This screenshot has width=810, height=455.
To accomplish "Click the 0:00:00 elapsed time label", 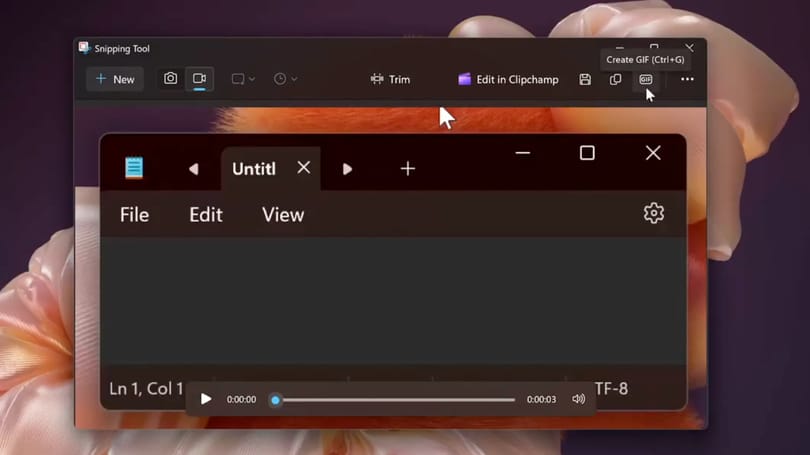I will 241,399.
